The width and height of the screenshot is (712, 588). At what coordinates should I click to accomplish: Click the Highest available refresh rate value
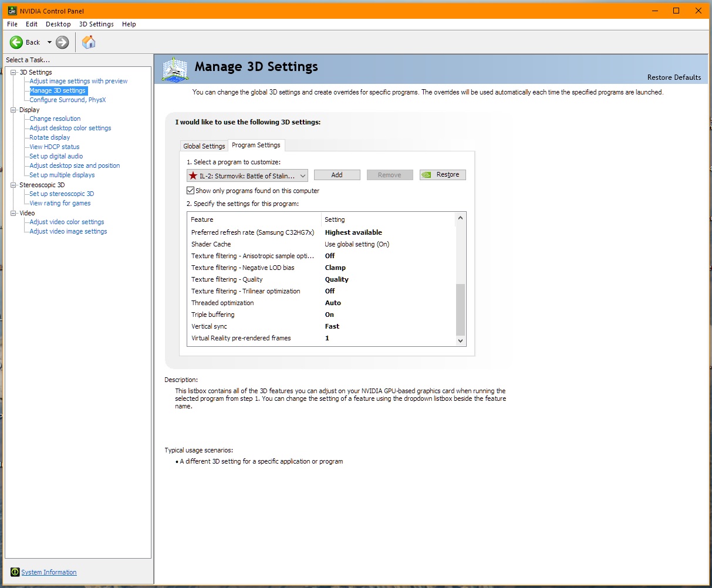click(x=353, y=232)
